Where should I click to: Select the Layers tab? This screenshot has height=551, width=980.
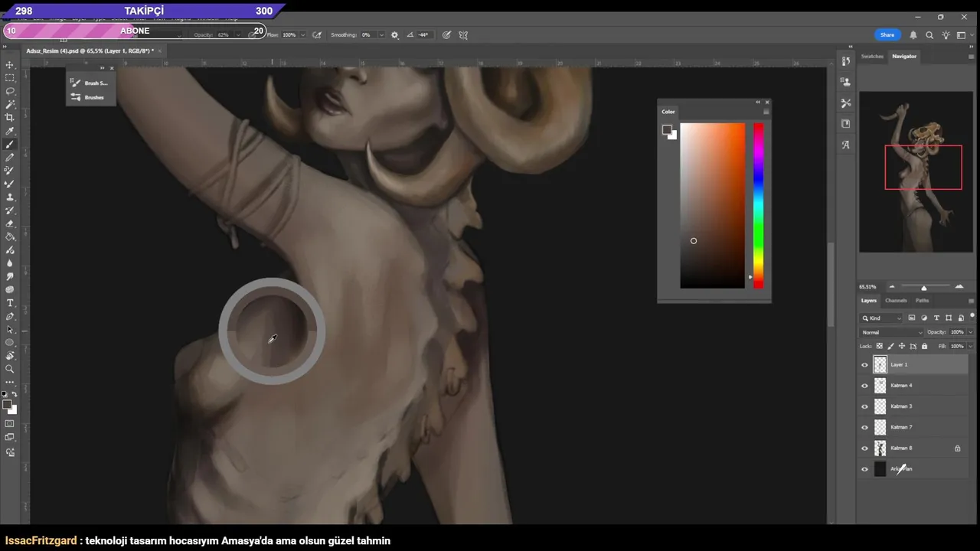[x=868, y=301]
